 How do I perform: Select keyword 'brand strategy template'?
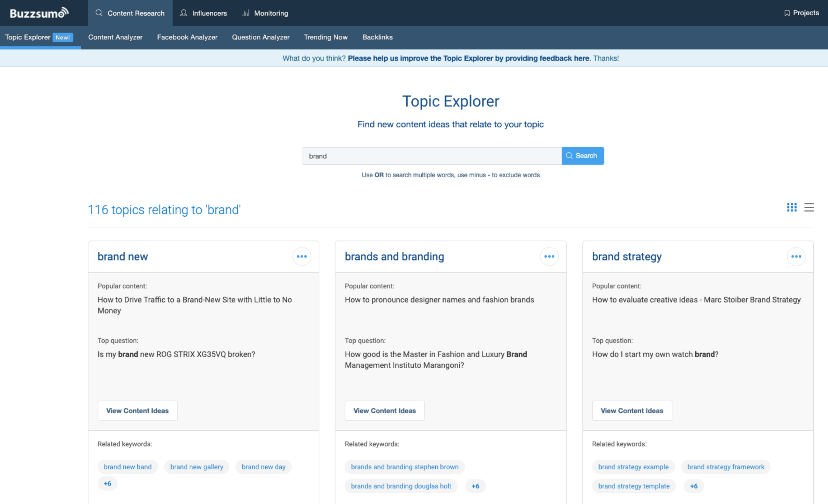click(x=634, y=486)
